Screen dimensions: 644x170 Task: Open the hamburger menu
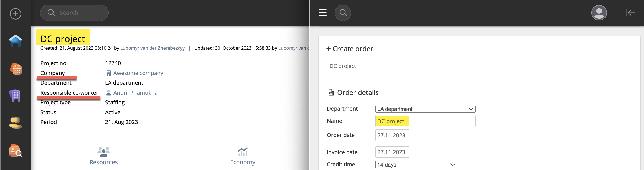coord(322,13)
